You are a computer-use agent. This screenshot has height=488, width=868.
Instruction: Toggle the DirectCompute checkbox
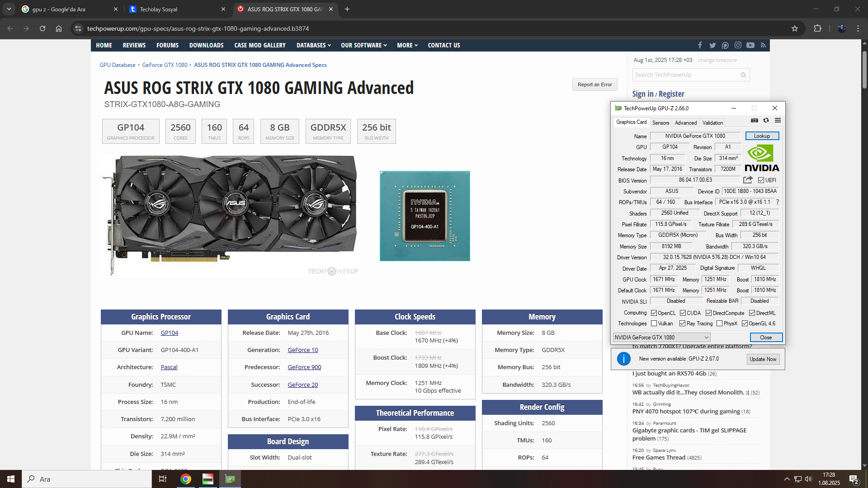click(x=708, y=313)
